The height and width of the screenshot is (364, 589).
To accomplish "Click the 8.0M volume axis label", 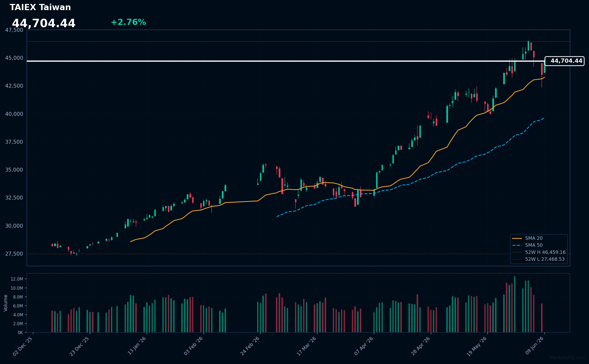I will (x=18, y=297).
